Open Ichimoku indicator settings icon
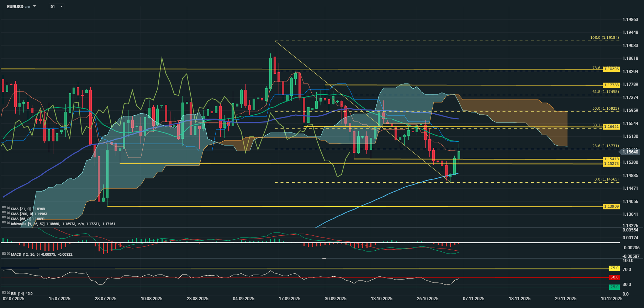 point(4,223)
